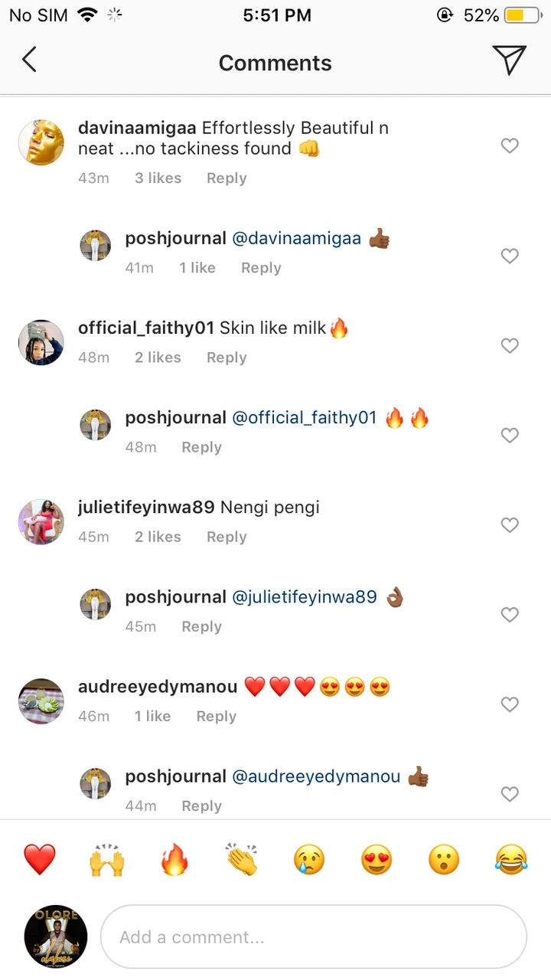Open direct share paper plane icon
Screen dimensions: 551x980
509,60
